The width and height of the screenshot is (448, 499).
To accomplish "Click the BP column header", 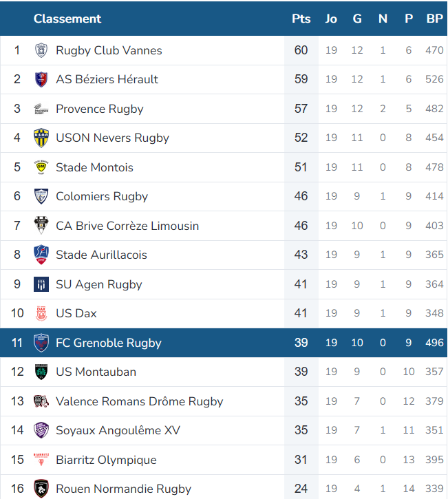I will click(435, 19).
